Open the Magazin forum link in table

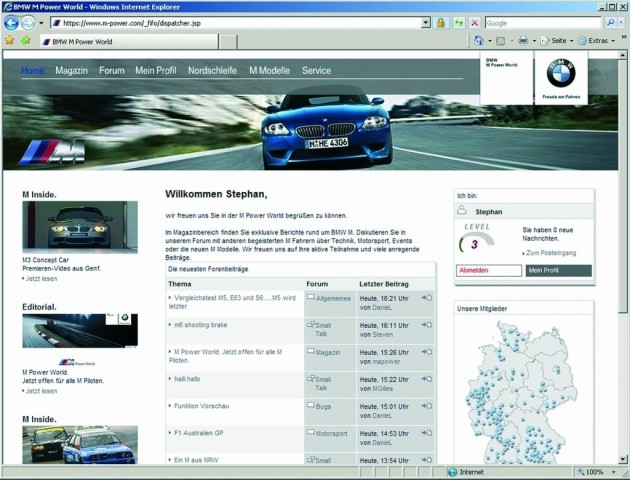[x=327, y=352]
